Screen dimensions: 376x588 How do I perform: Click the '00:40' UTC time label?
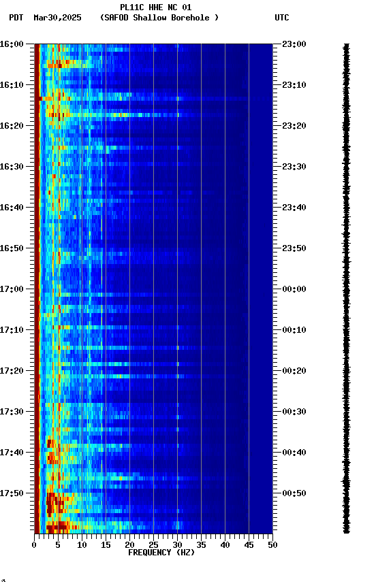click(x=294, y=453)
